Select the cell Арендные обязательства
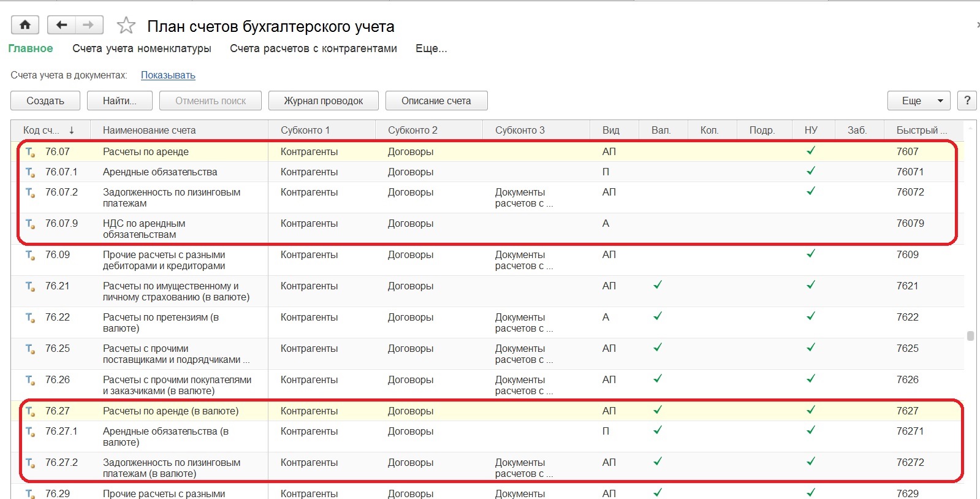The width and height of the screenshot is (980, 499). point(179,172)
